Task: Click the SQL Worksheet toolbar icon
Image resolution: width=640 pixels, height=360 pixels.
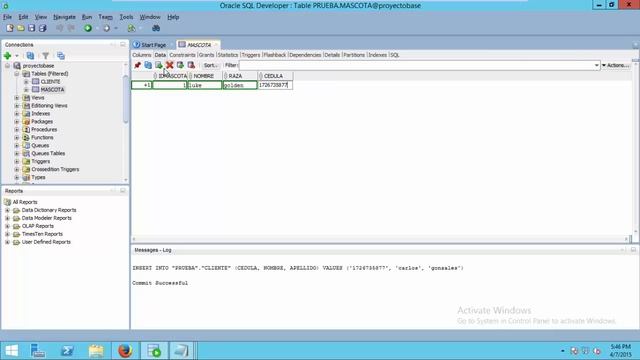Action: [131, 28]
